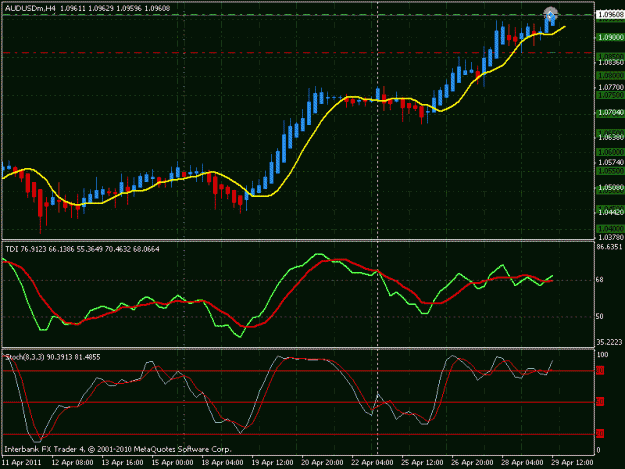
Task: Click the red 20 level label on Stochastic
Action: point(600,434)
